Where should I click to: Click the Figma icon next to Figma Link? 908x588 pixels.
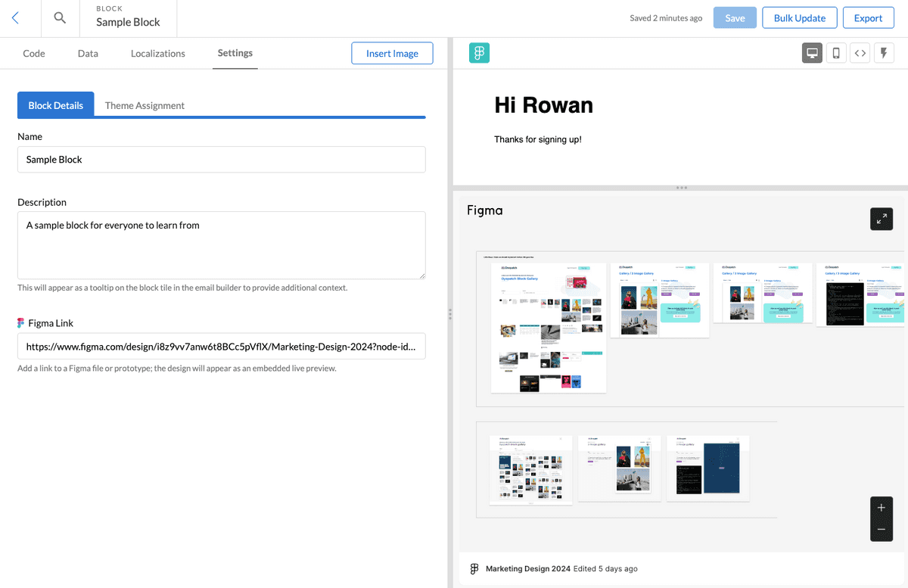pos(21,323)
